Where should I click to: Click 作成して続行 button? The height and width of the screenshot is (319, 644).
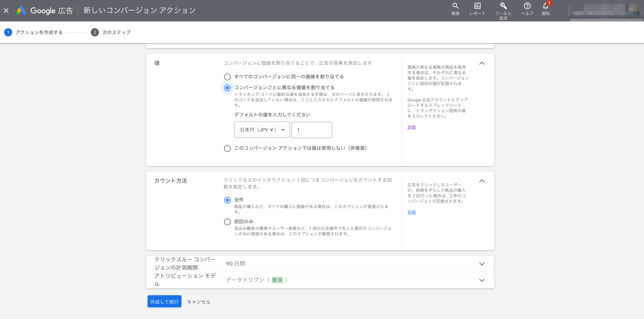[164, 301]
